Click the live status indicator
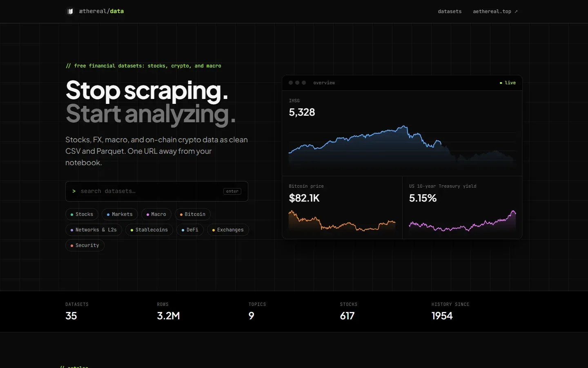 508,83
